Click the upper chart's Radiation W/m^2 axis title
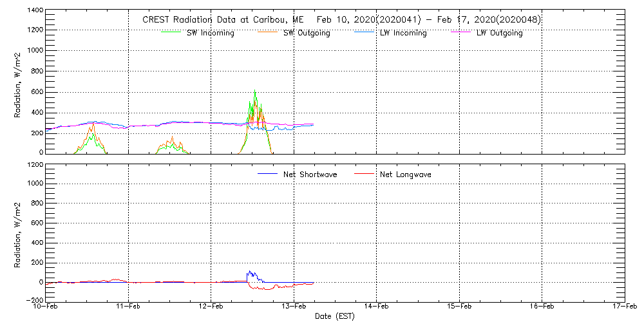 click(18, 86)
